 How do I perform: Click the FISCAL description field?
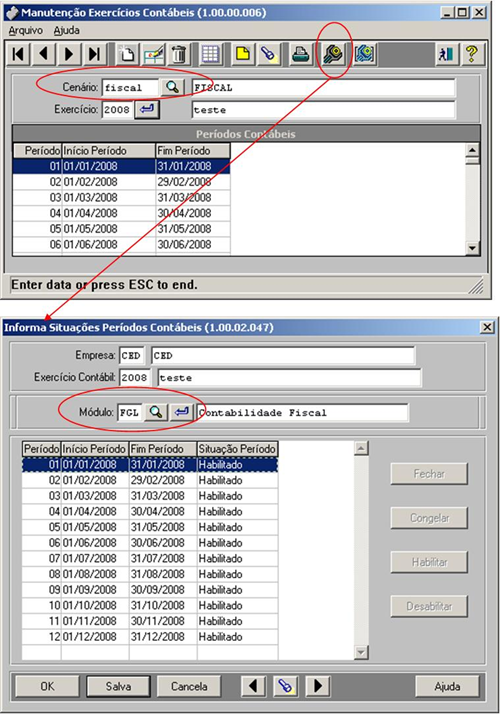[323, 87]
